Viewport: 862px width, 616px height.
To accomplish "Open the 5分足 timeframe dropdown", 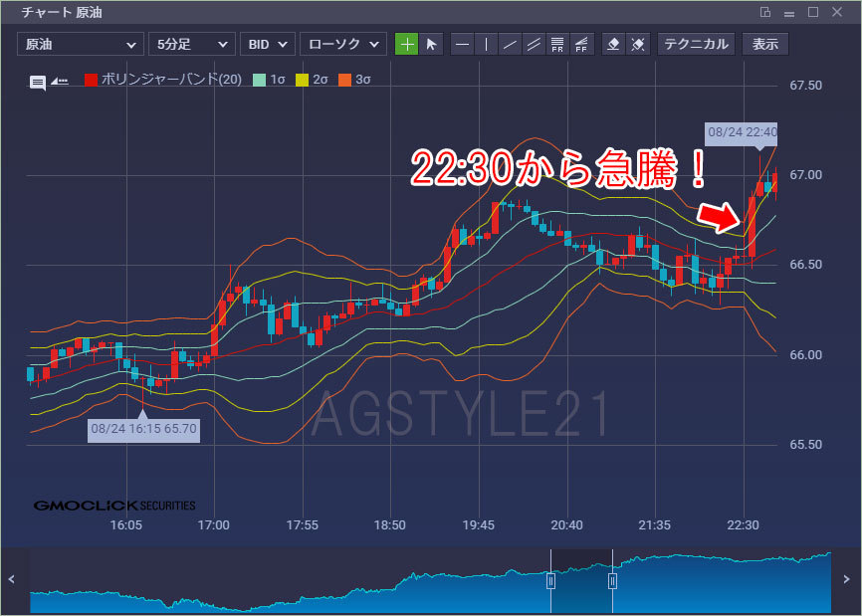I will click(x=192, y=44).
